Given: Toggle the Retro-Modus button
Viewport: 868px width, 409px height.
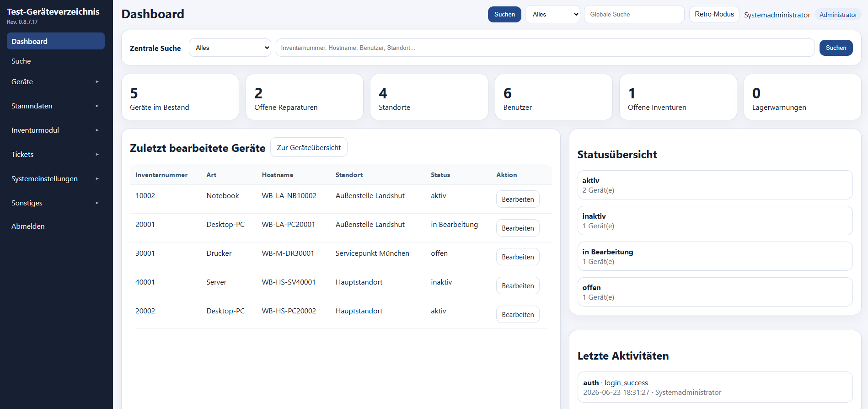Looking at the screenshot, I should coord(714,14).
